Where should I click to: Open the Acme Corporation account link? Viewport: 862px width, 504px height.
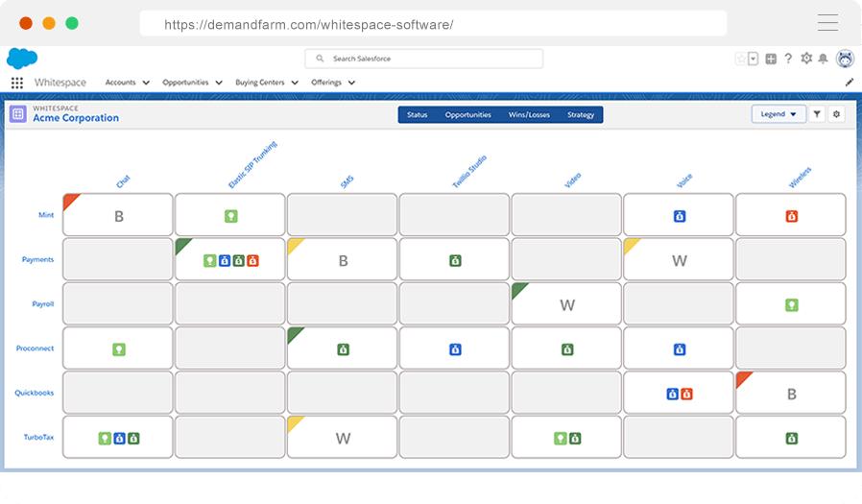pyautogui.click(x=76, y=118)
